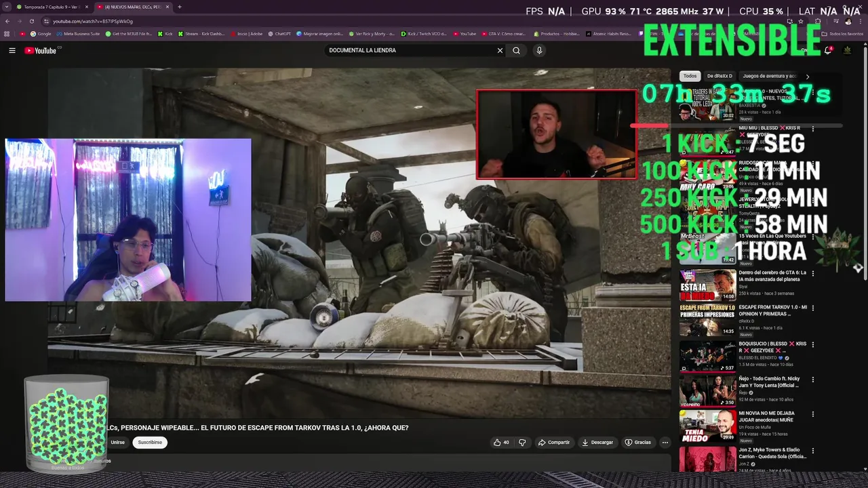Open the Productos – Hobbie bookmark
Viewport: 868px width, 488px height.
[x=557, y=33]
